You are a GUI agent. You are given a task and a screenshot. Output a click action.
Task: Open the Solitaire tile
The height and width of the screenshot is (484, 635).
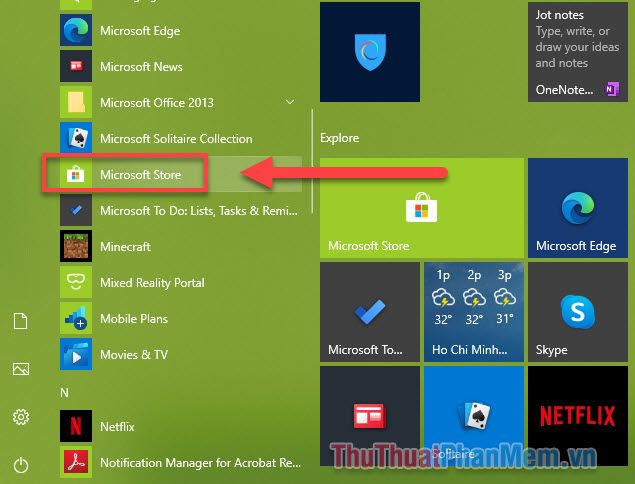coord(474,416)
